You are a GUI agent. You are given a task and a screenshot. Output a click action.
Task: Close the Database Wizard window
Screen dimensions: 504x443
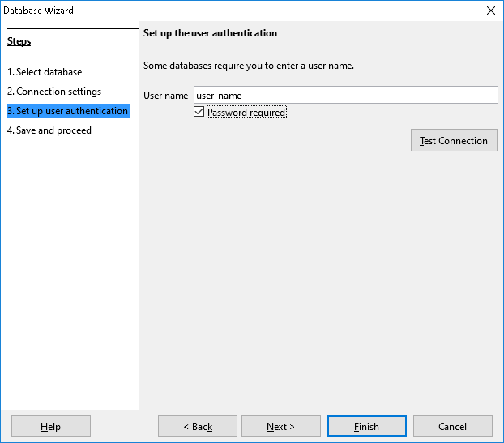[x=490, y=11]
